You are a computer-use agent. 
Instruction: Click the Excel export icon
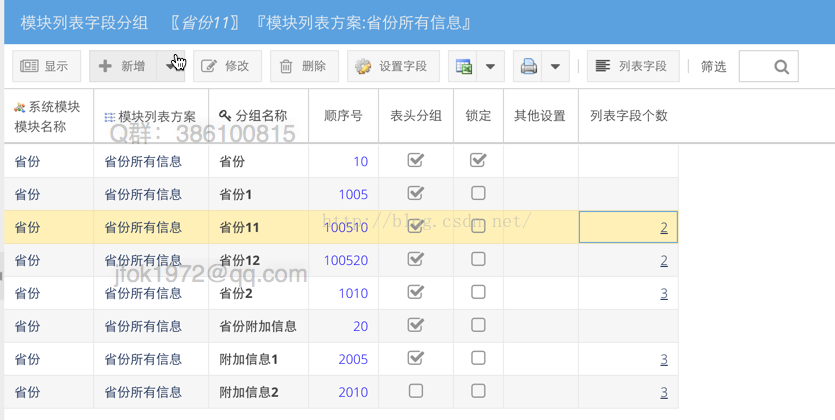tap(463, 66)
